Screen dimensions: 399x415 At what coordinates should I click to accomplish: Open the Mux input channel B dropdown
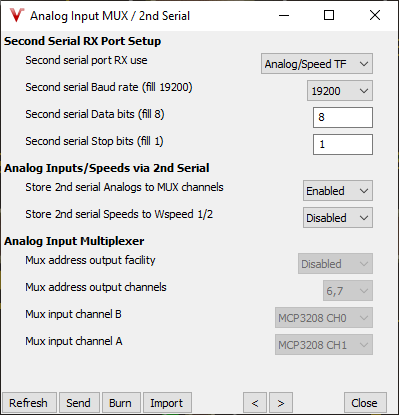point(324,318)
